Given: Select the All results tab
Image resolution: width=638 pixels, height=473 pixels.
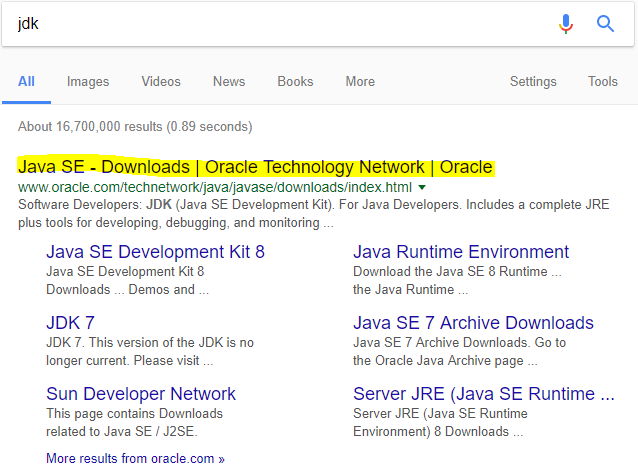Looking at the screenshot, I should [x=26, y=81].
